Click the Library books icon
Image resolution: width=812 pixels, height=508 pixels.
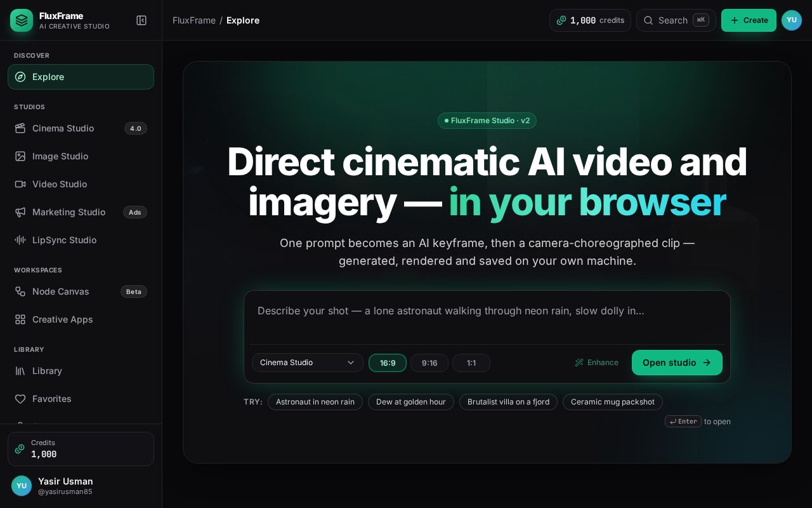click(x=20, y=371)
